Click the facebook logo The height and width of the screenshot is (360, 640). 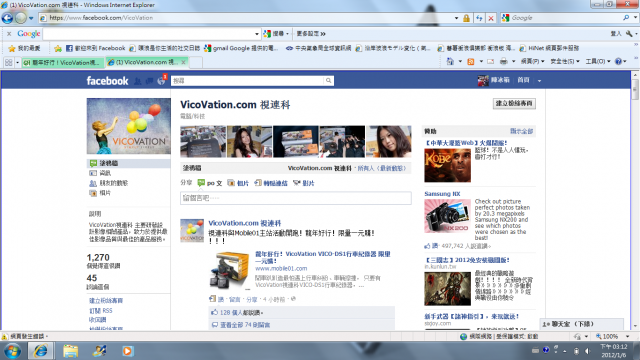pos(107,81)
